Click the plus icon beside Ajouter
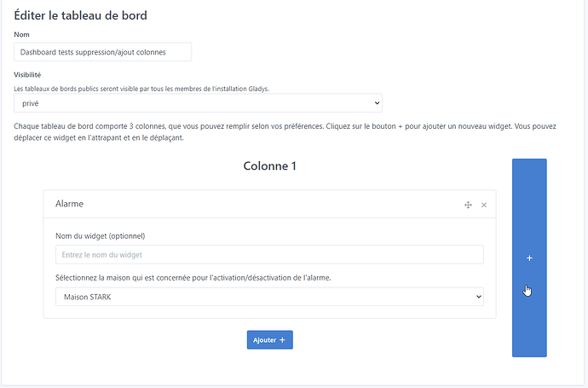The width and height of the screenshot is (588, 388). click(x=282, y=339)
